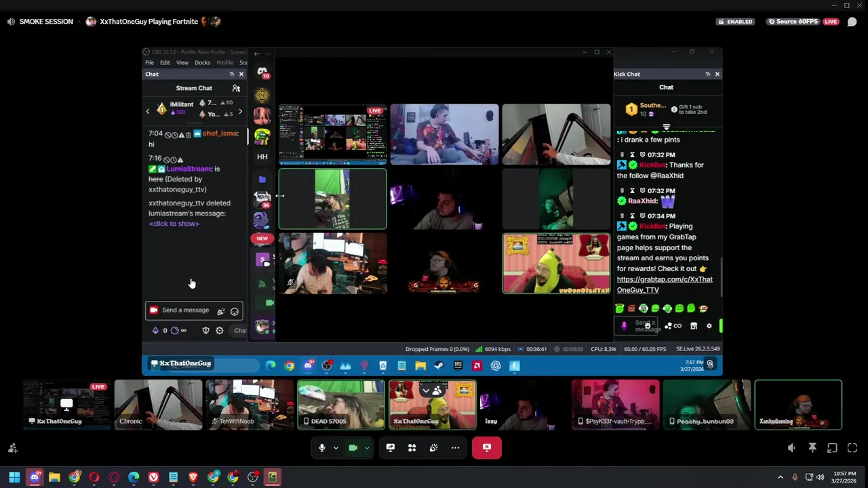This screenshot has height=488, width=868.
Task: Turn off the green camera button
Action: [353, 447]
